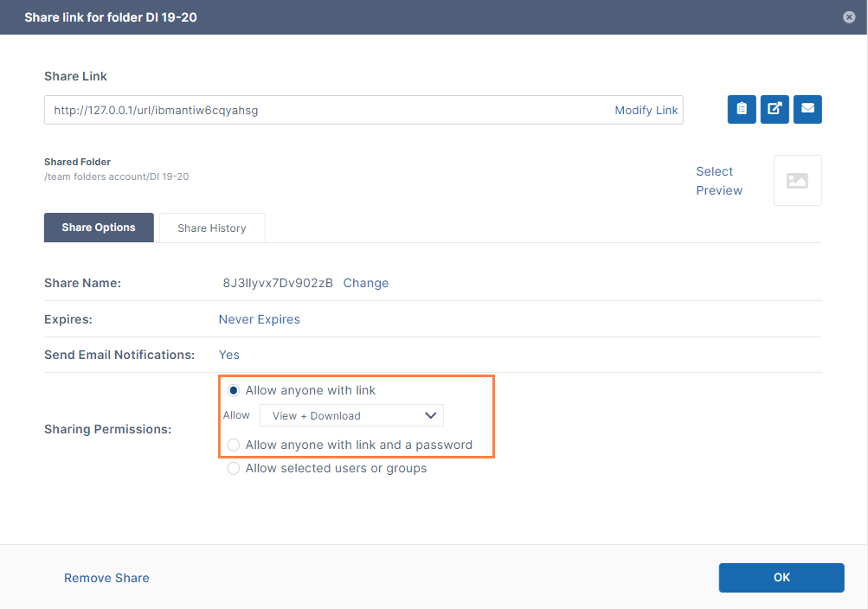The image size is (868, 609).
Task: Click the Remove Share link
Action: [x=106, y=578]
